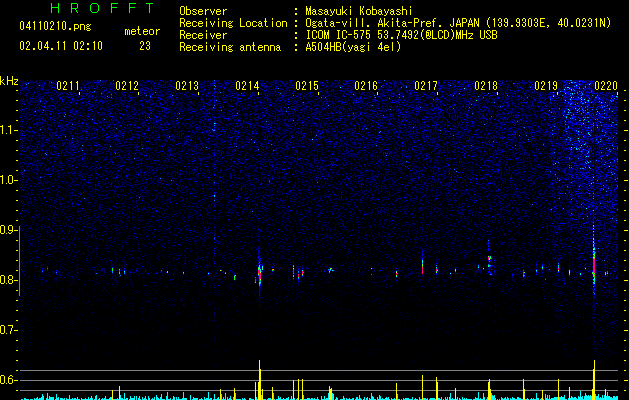Click the observer name Masayuki Kobayashi

click(359, 11)
